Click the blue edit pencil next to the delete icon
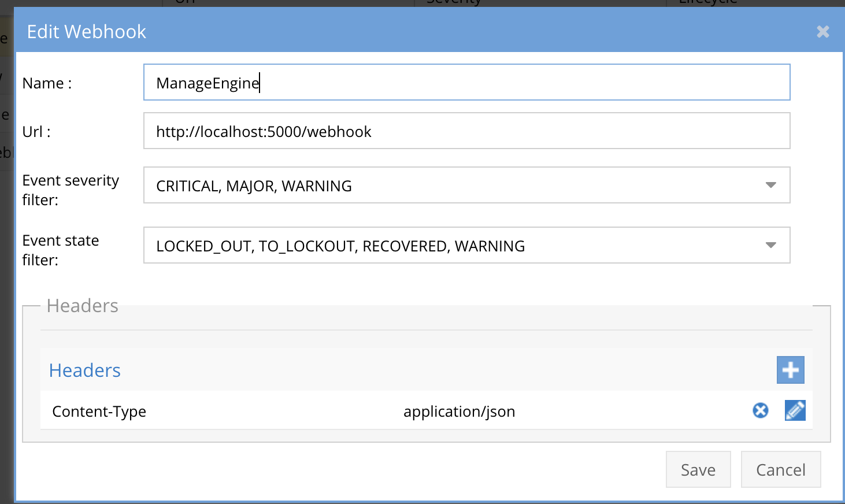The width and height of the screenshot is (845, 504). (x=795, y=410)
